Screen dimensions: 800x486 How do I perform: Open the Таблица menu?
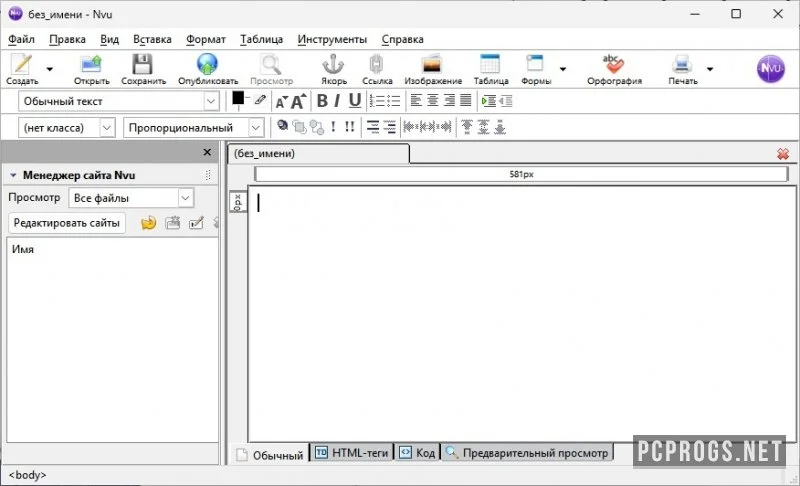click(261, 39)
